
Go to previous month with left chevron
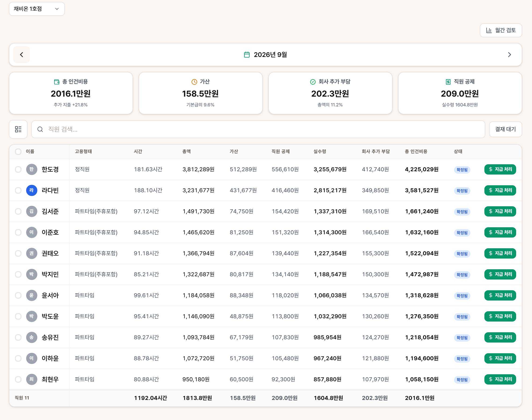(x=21, y=55)
